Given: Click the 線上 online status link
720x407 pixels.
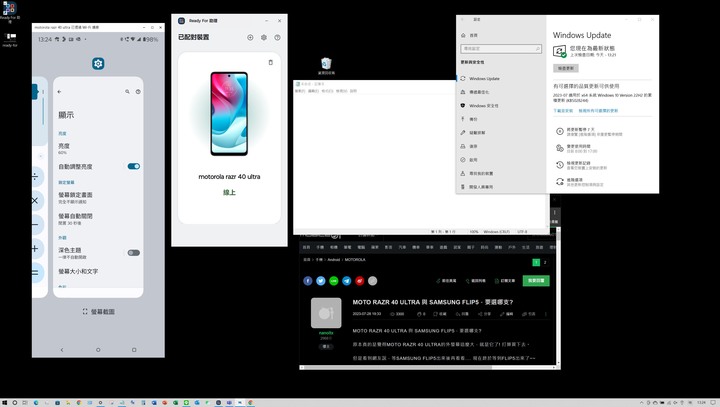Looking at the screenshot, I should [229, 192].
